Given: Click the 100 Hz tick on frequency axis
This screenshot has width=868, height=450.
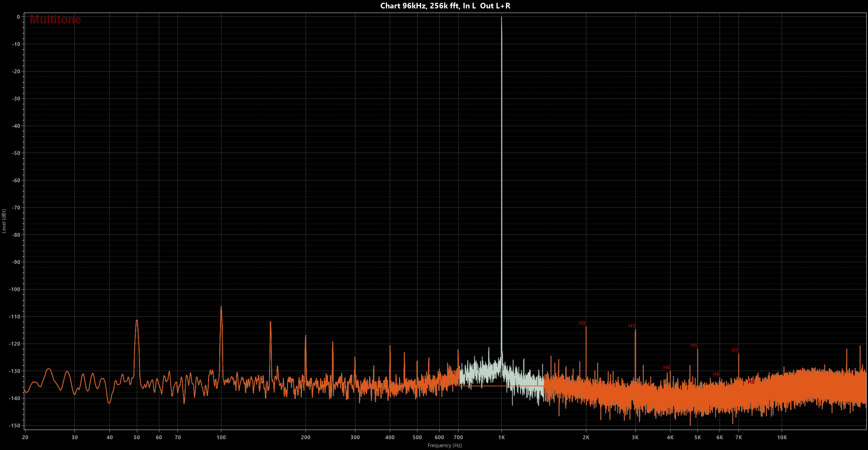Looking at the screenshot, I should [221, 437].
